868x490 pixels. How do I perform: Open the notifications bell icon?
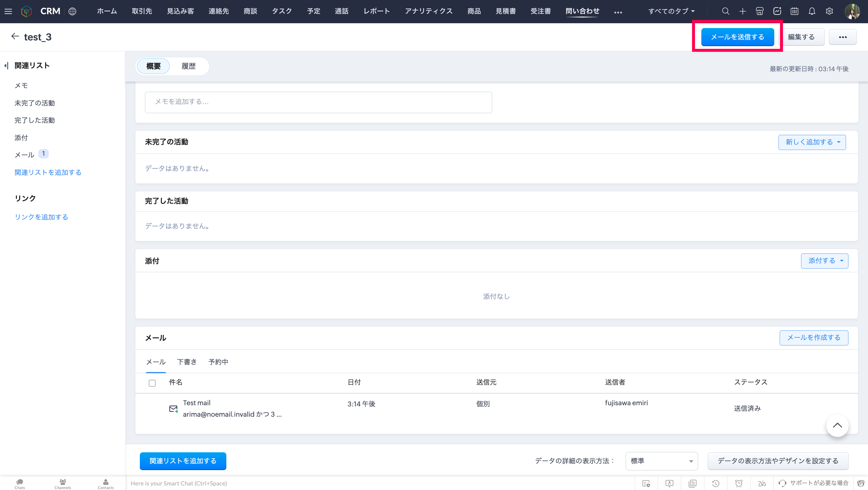(x=812, y=11)
